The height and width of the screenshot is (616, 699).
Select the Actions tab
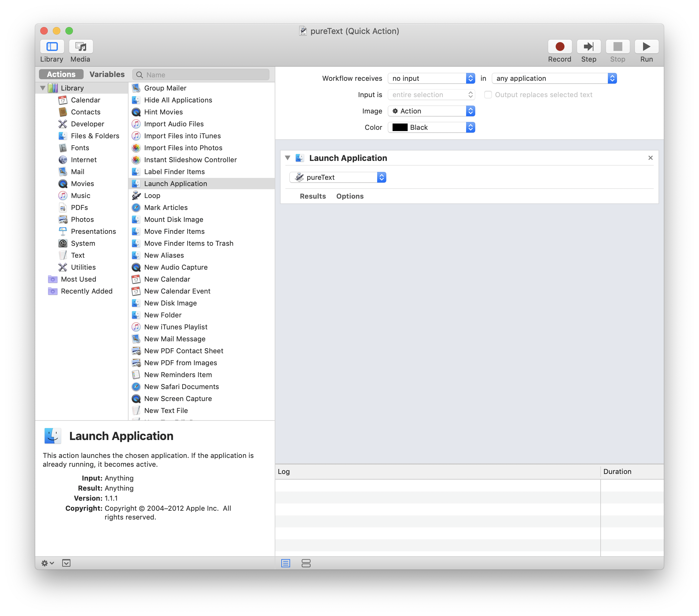point(61,74)
